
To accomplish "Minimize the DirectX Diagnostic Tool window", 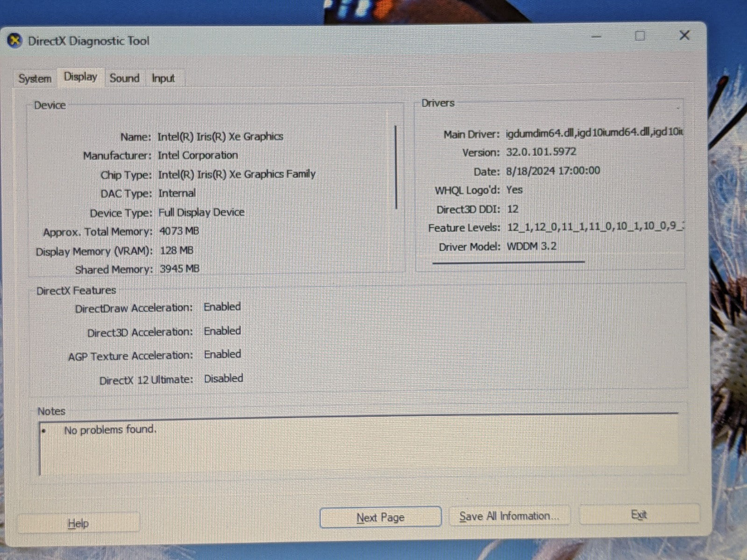I will point(596,36).
